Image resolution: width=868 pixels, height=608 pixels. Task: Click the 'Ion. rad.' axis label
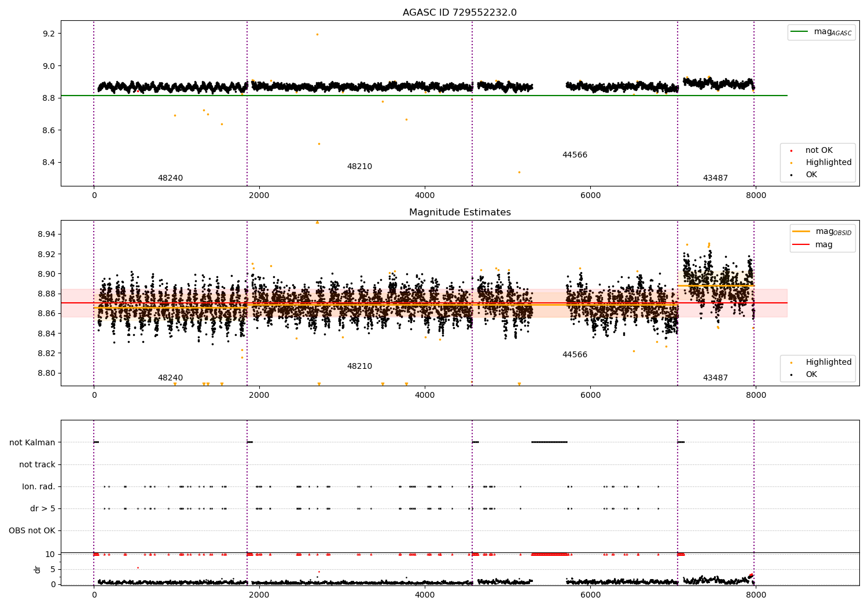(39, 487)
